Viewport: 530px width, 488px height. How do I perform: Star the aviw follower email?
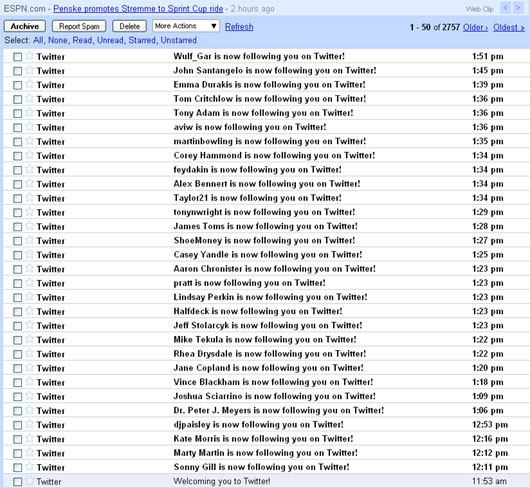click(x=30, y=127)
